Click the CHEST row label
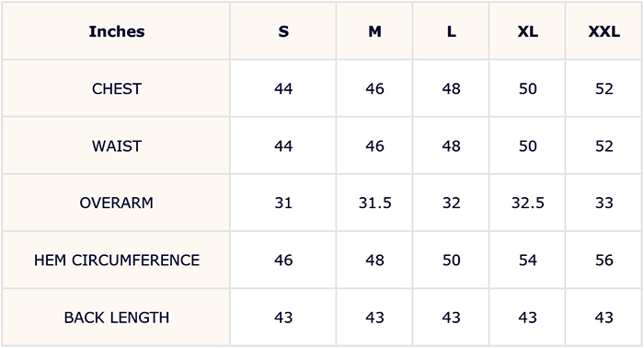This screenshot has height=348, width=644. (x=117, y=88)
